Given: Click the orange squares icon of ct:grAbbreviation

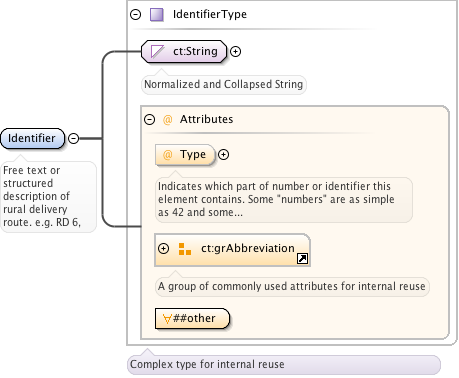Looking at the screenshot, I should [x=185, y=249].
